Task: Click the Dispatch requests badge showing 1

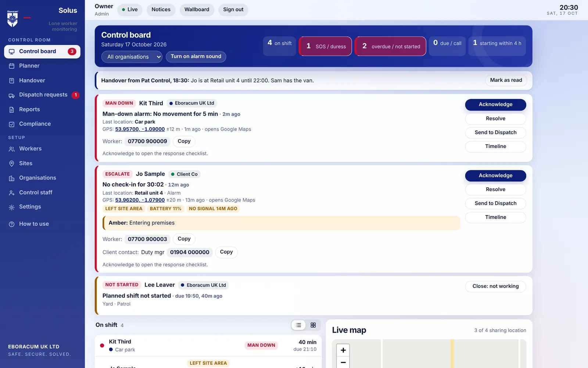Action: (76, 95)
